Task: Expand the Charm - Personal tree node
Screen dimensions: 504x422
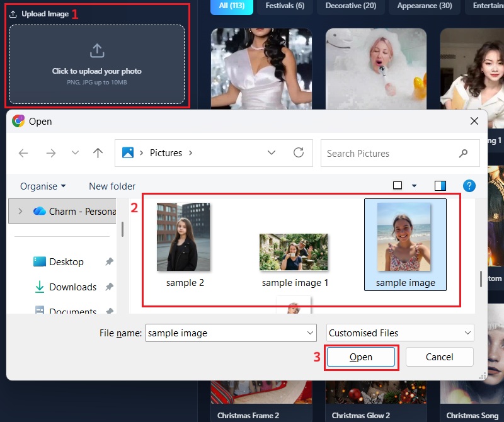Action: point(20,212)
